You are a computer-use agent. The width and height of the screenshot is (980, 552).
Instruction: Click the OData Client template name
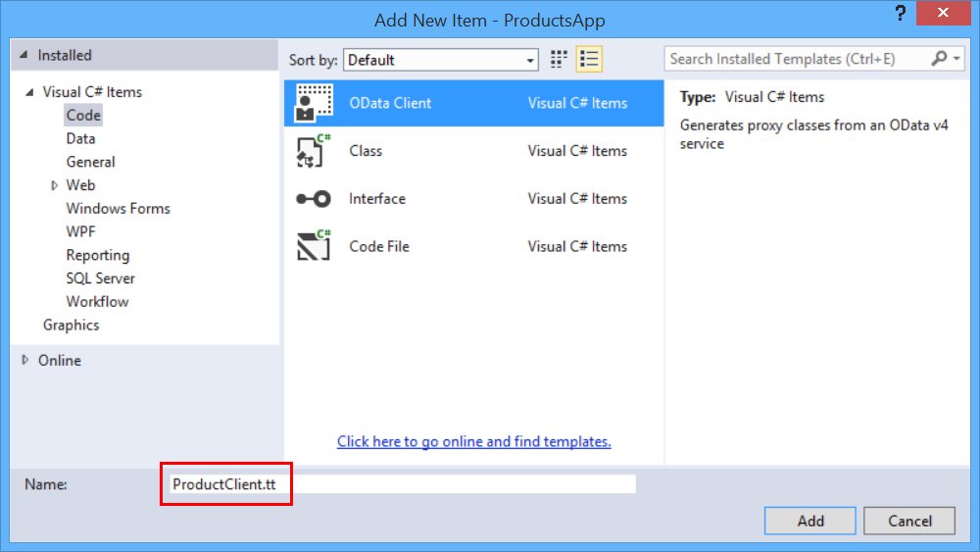click(390, 103)
